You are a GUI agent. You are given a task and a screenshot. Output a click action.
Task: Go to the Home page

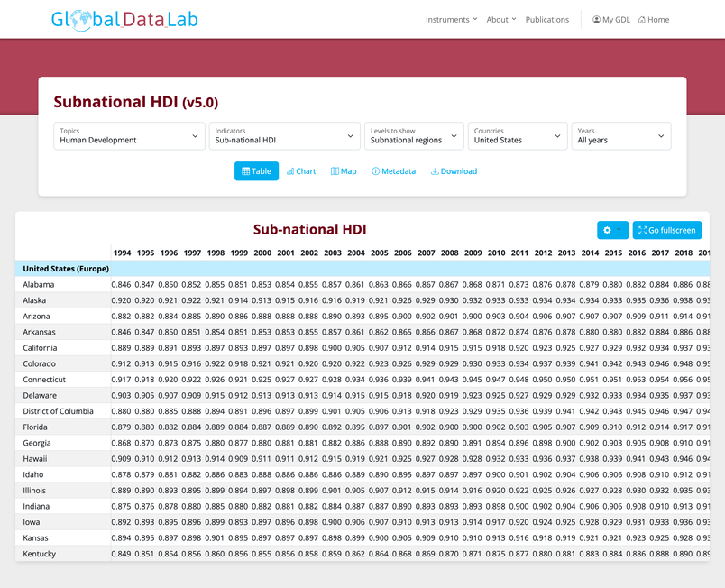click(x=653, y=19)
